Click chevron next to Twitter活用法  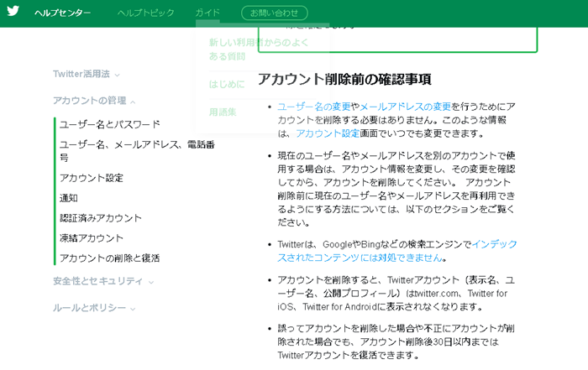coord(117,75)
